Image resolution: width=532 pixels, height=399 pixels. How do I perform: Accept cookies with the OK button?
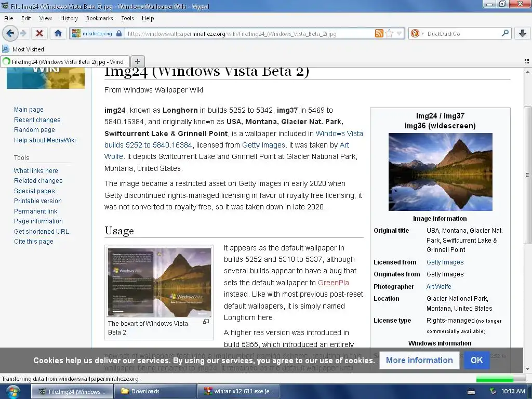pos(477,361)
